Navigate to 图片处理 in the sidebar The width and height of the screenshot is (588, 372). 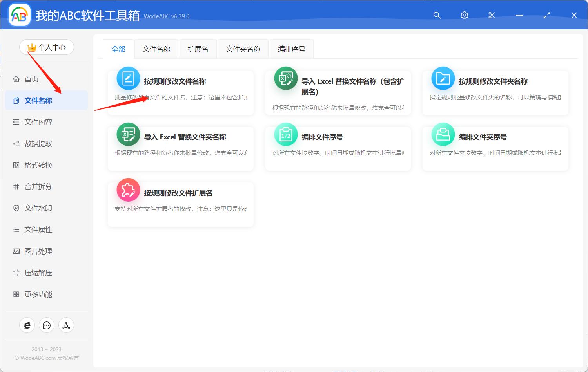(x=38, y=251)
